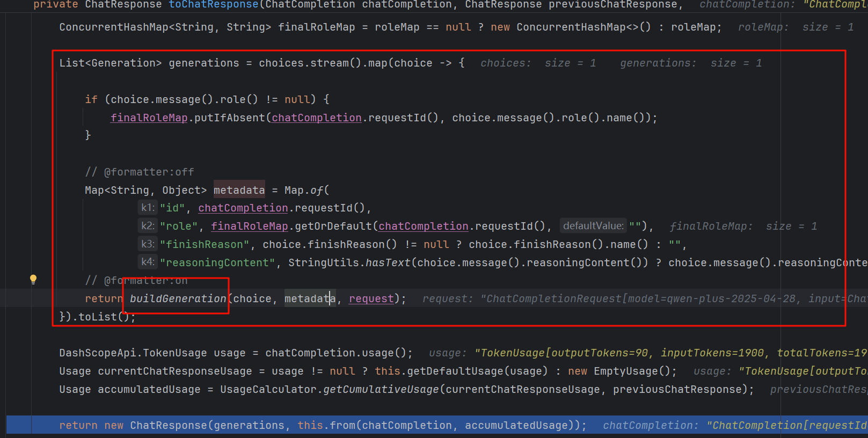Click the k3: parameter hint
868x438 pixels.
pos(148,244)
